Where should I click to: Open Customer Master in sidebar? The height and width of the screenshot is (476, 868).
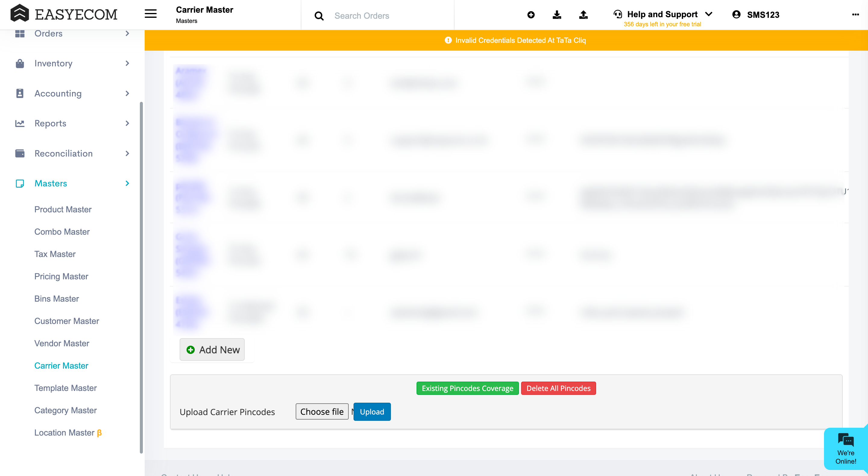click(67, 321)
